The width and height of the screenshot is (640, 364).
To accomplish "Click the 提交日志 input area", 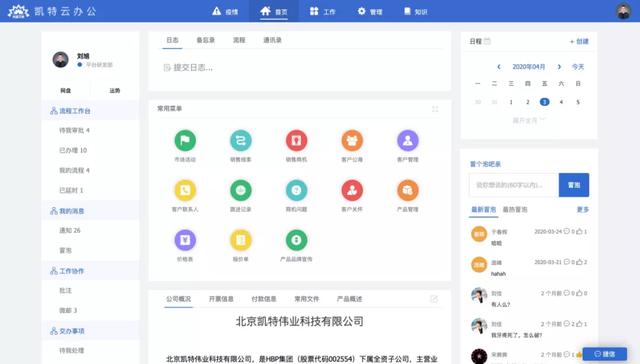I will tap(300, 67).
